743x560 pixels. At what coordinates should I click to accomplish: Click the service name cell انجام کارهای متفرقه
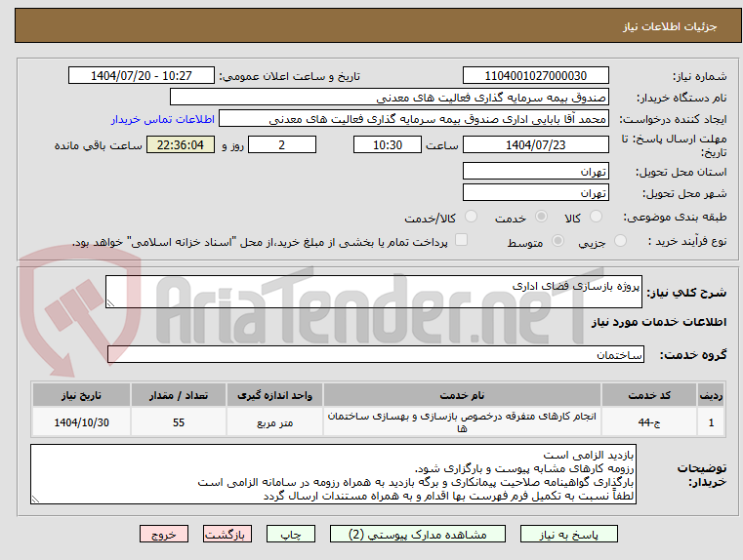tap(462, 422)
